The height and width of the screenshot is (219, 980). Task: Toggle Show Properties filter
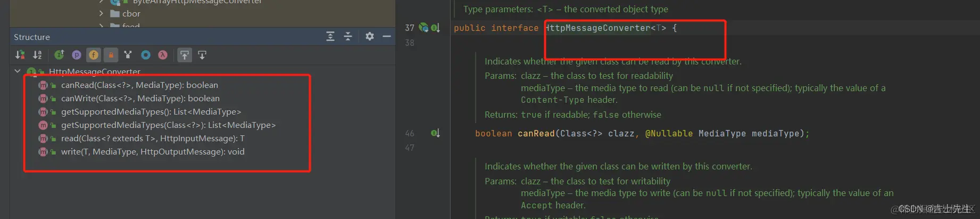point(77,55)
